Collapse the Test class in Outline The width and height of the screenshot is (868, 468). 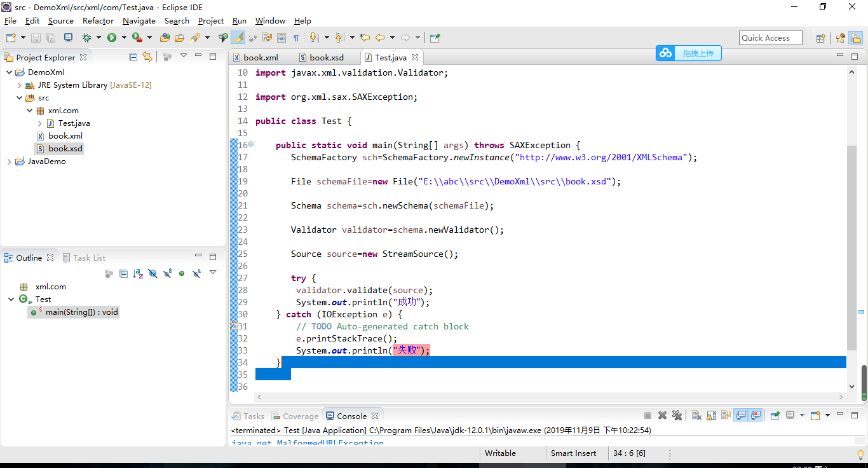(11, 299)
